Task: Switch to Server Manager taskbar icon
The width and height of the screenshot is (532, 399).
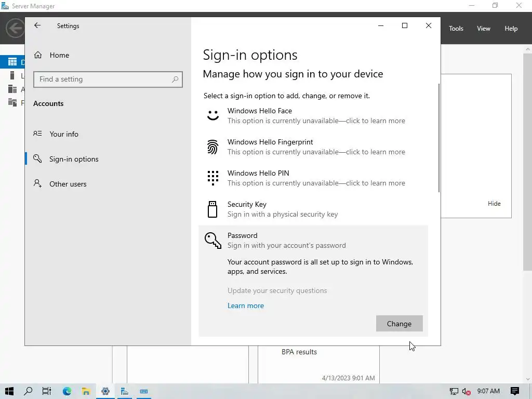Action: click(x=125, y=391)
